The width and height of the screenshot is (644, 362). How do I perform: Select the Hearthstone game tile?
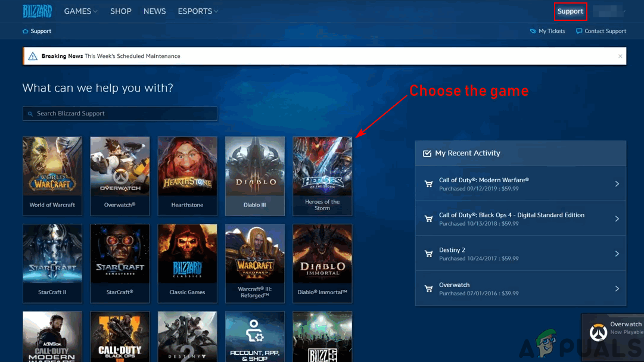click(187, 176)
